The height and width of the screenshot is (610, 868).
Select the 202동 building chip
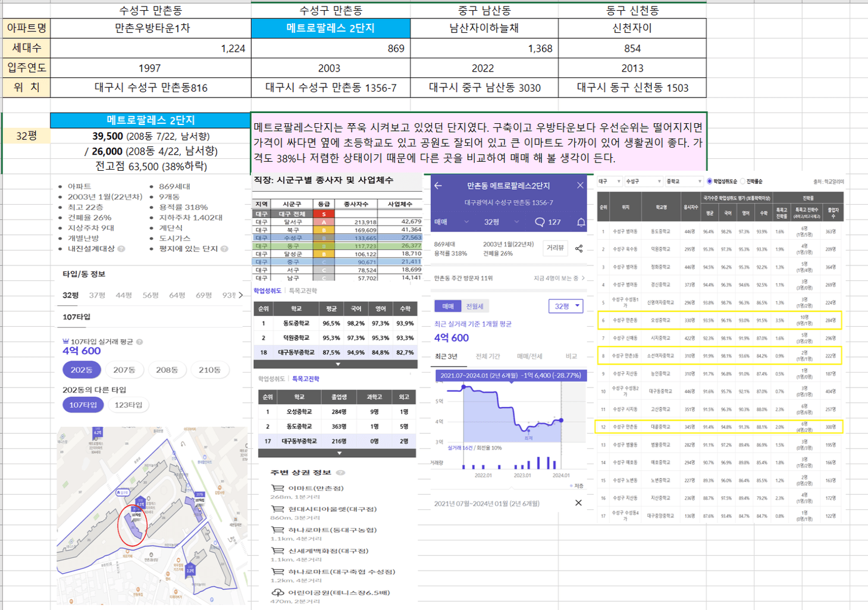82,370
